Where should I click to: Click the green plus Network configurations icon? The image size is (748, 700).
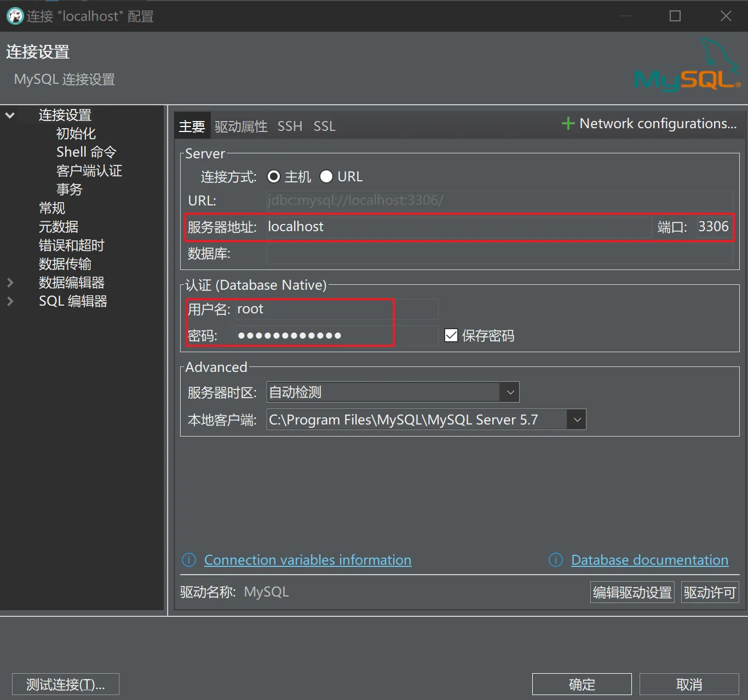[568, 123]
